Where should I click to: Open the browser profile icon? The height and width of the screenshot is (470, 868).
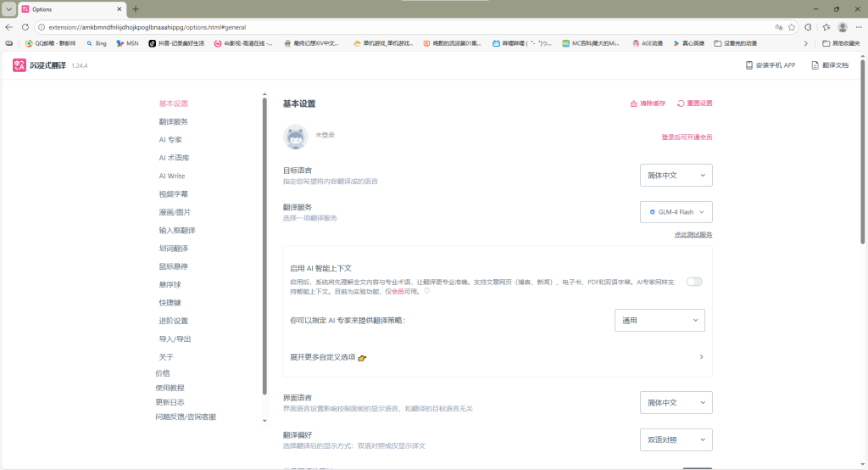[x=843, y=27]
